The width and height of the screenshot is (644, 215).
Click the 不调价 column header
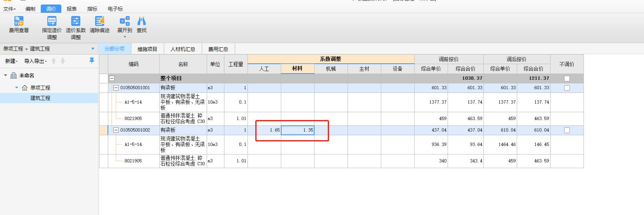[567, 64]
